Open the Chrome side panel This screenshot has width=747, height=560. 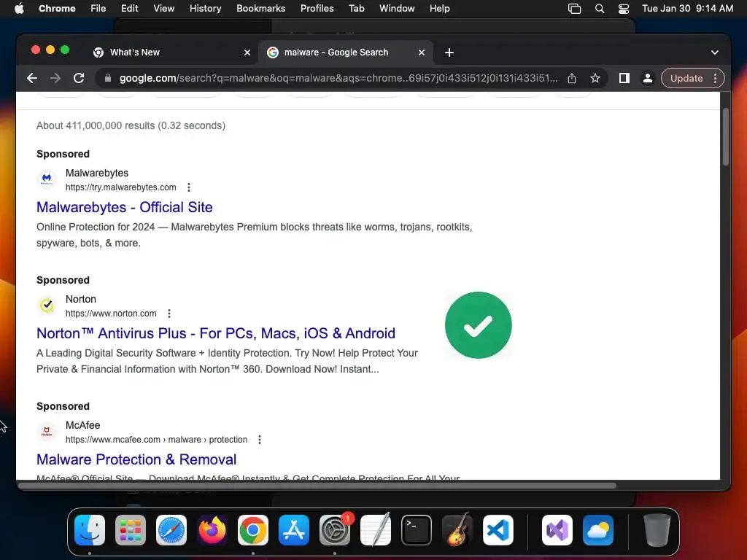[x=624, y=78]
